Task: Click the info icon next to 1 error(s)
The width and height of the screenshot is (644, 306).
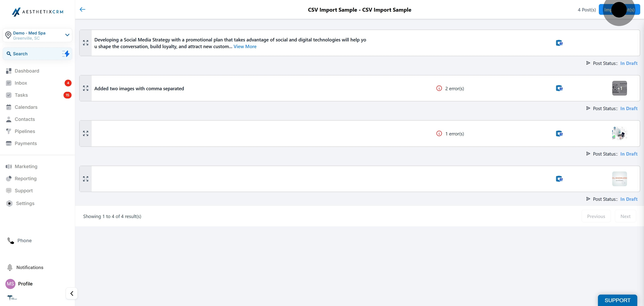Action: [x=439, y=134]
